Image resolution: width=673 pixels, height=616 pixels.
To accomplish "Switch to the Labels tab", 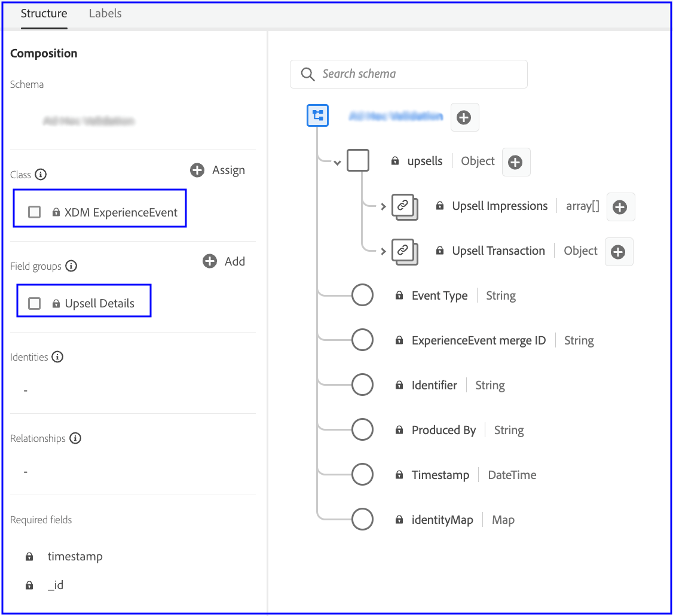I will coord(105,14).
